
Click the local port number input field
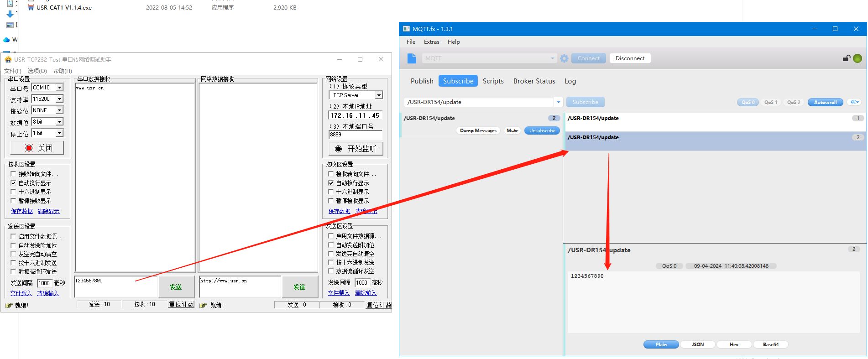[355, 135]
